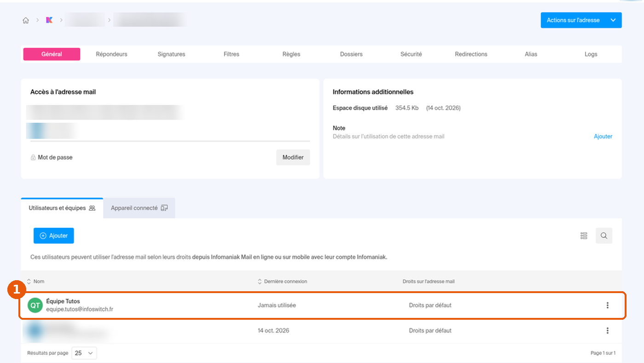Open the search icon in users list
This screenshot has width=644, height=363.
pos(604,236)
